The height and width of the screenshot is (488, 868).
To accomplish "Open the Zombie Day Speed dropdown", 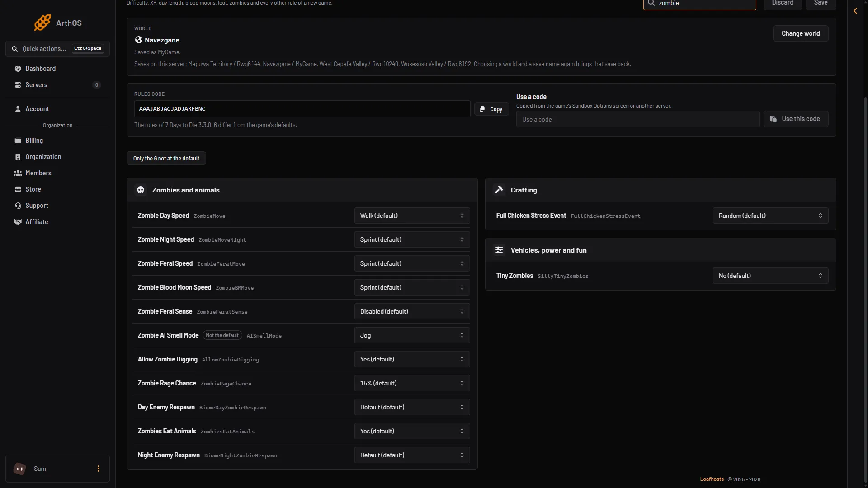I will [412, 216].
